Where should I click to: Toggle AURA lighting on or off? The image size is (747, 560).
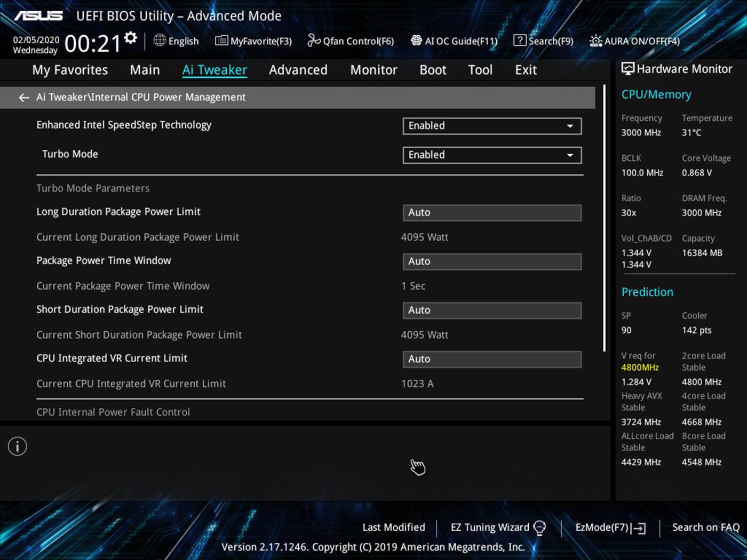634,41
